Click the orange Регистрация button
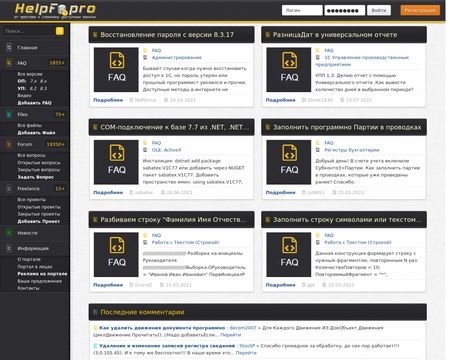This screenshot has height=360, width=450. point(420,10)
